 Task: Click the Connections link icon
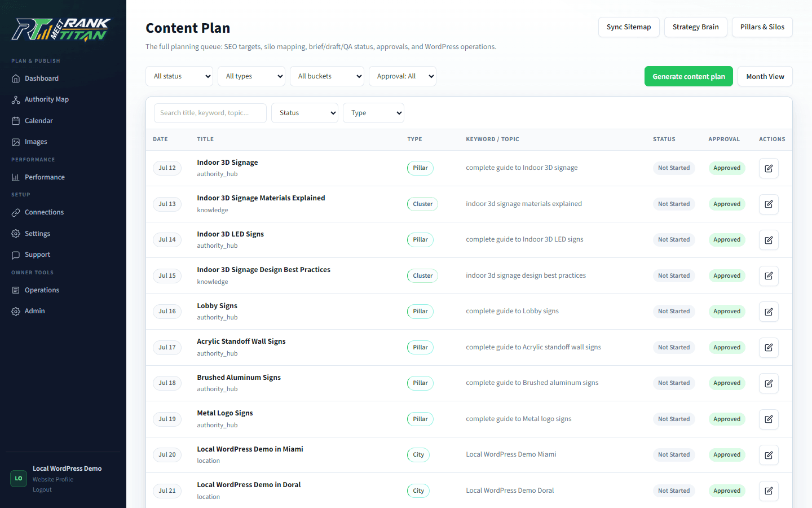[16, 213]
